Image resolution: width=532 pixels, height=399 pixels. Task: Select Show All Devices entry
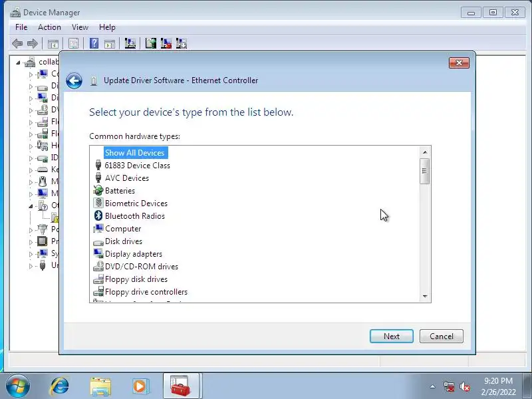(x=135, y=153)
